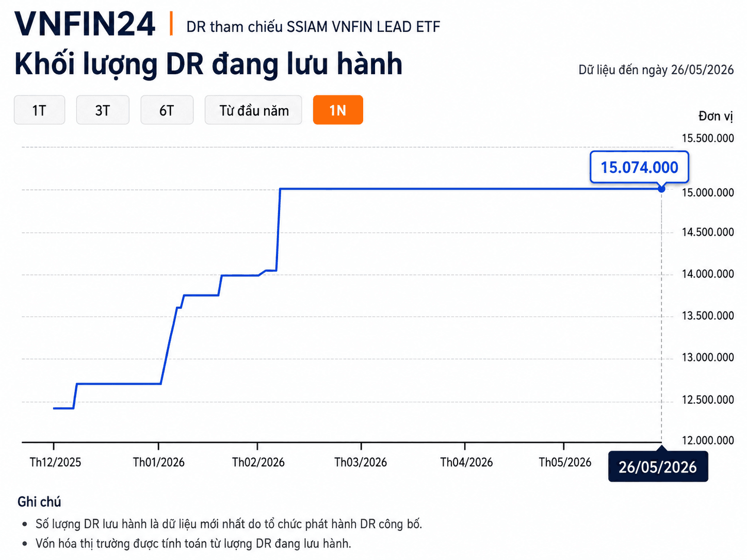The image size is (747, 560).
Task: Click the 12.500.000 y-axis label
Action: pyautogui.click(x=708, y=400)
